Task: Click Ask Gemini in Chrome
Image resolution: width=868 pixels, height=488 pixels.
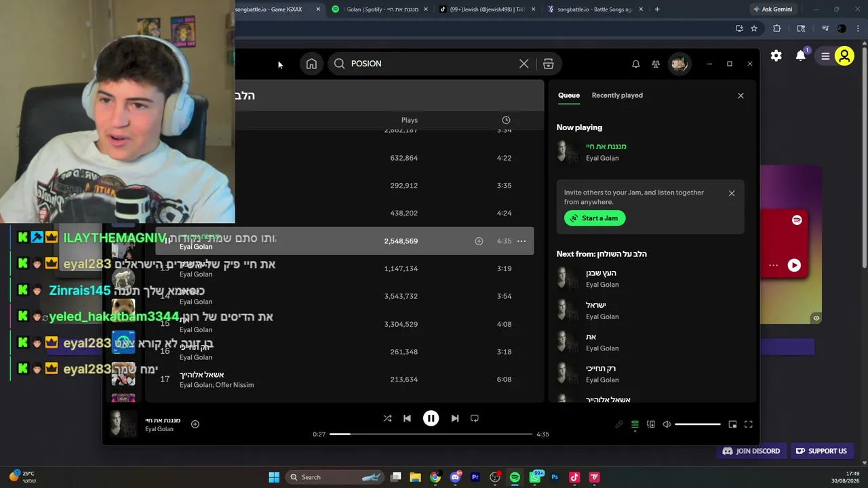Action: coord(772,9)
